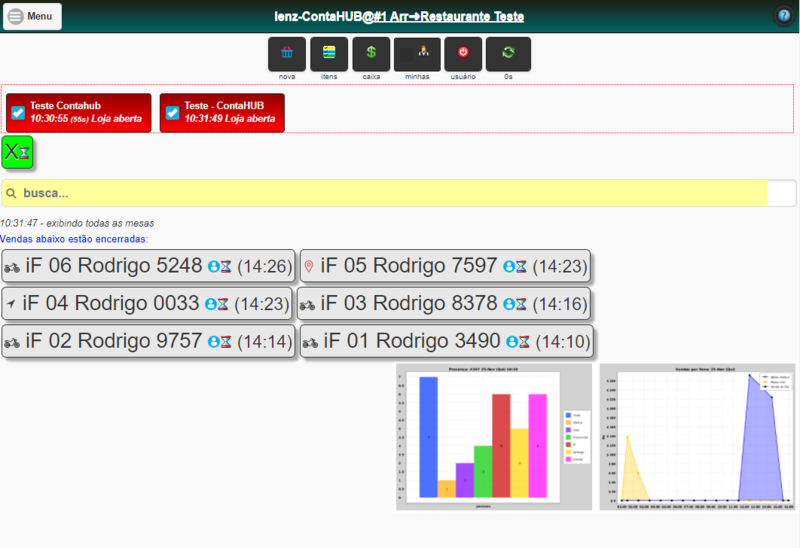Screen dimensions: 800x548
Task: Open sale iF 02 Rodrigo 9757
Action: click(x=148, y=341)
